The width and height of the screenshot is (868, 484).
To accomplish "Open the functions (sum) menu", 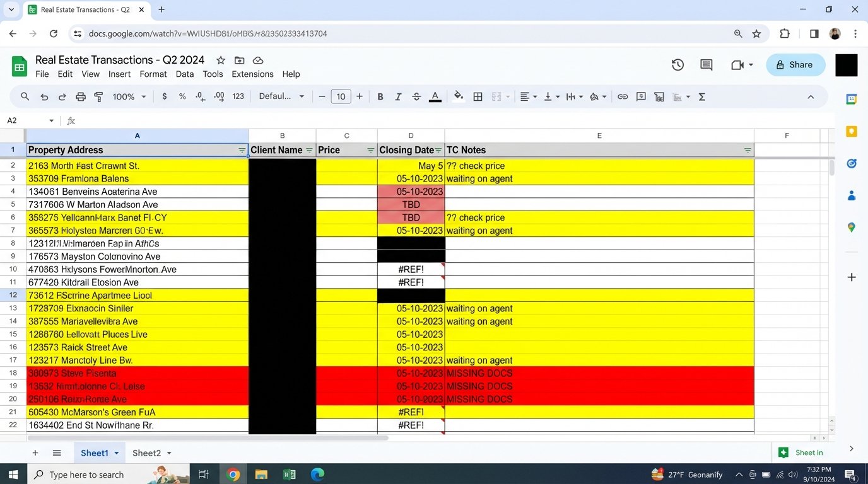I will coord(701,96).
